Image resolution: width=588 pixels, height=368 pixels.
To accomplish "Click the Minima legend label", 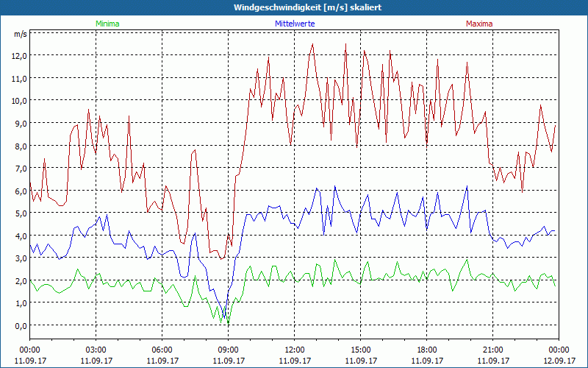I will click(x=107, y=24).
